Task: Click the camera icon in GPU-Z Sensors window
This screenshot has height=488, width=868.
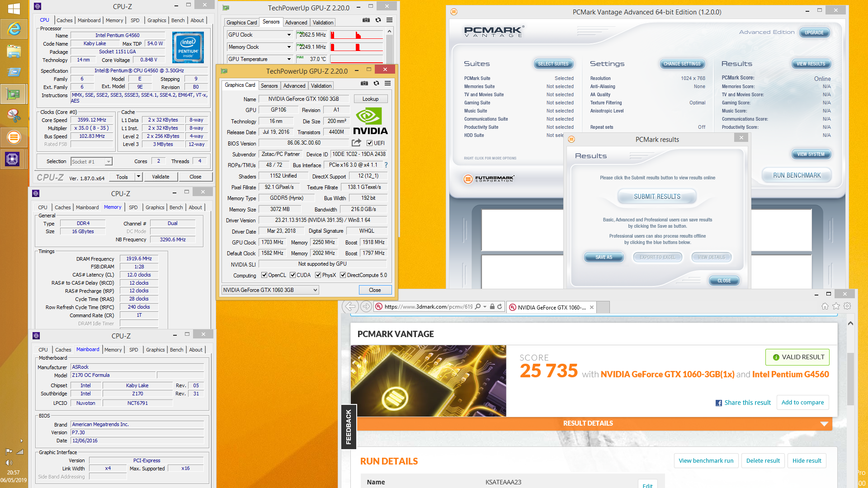Action: (366, 20)
